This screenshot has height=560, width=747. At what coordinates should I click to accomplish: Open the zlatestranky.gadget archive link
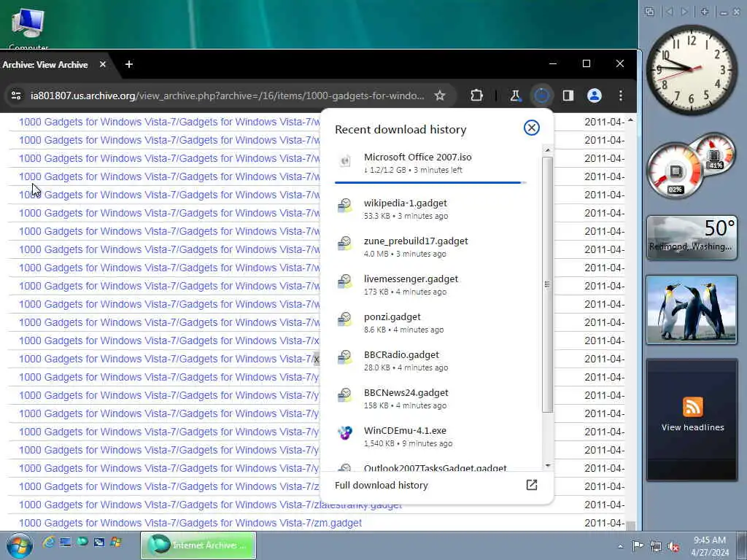(x=210, y=505)
